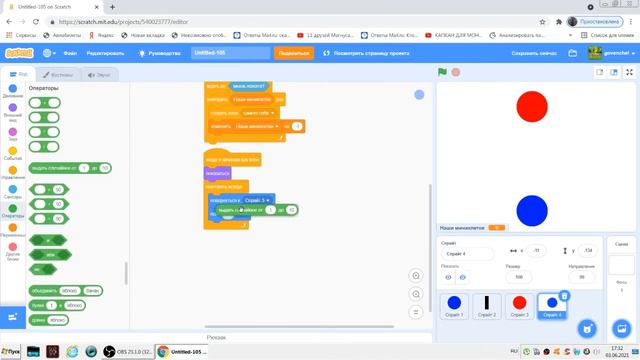The width and height of the screenshot is (640, 360).
Task: Click the choose a sprite button
Action: [587, 329]
